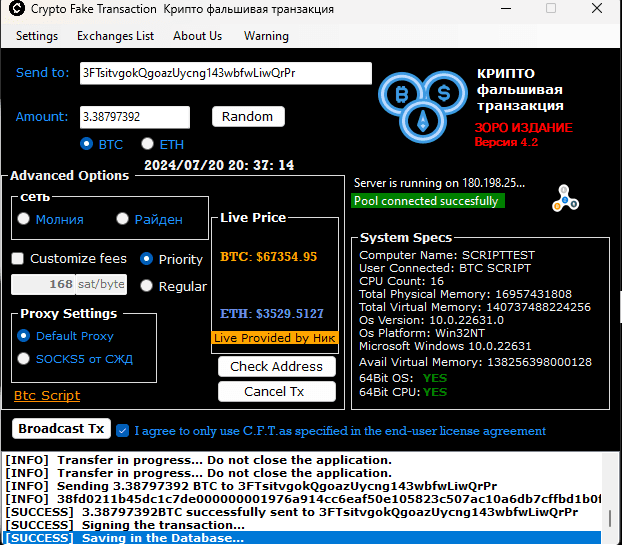The image size is (622, 545).
Task: Click the 'Pool connected succesfully' status
Action: pyautogui.click(x=428, y=201)
